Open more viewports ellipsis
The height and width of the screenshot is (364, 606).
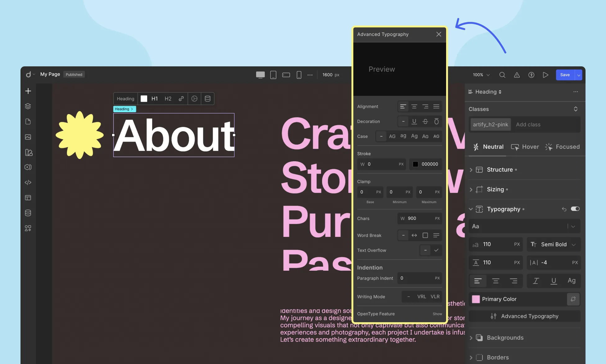310,75
